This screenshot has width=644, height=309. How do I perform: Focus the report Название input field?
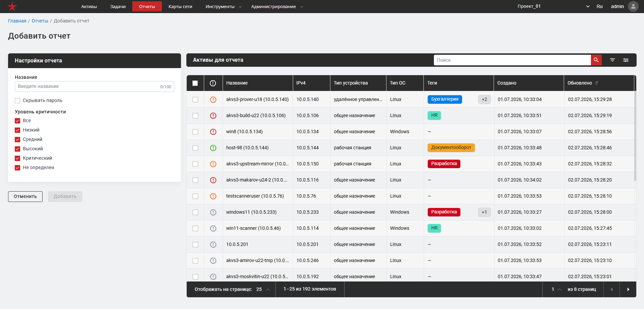94,87
